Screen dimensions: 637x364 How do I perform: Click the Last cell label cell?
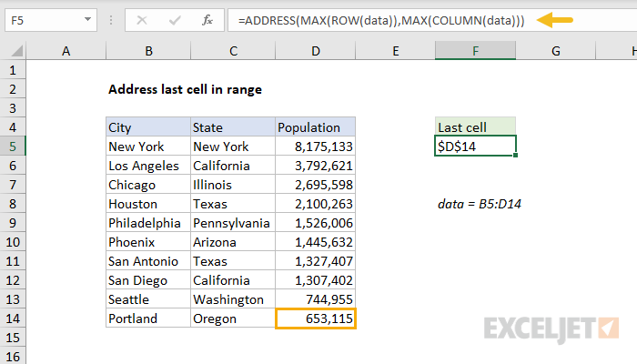tap(475, 127)
